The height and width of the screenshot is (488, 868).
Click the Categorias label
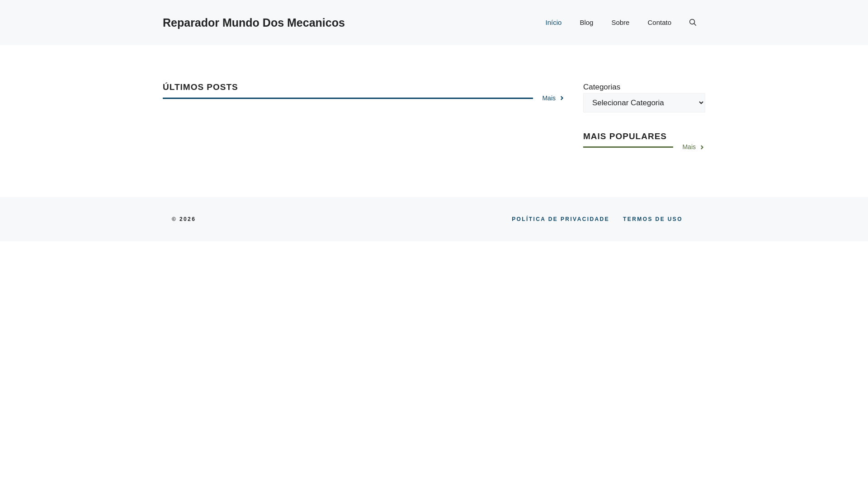602,87
